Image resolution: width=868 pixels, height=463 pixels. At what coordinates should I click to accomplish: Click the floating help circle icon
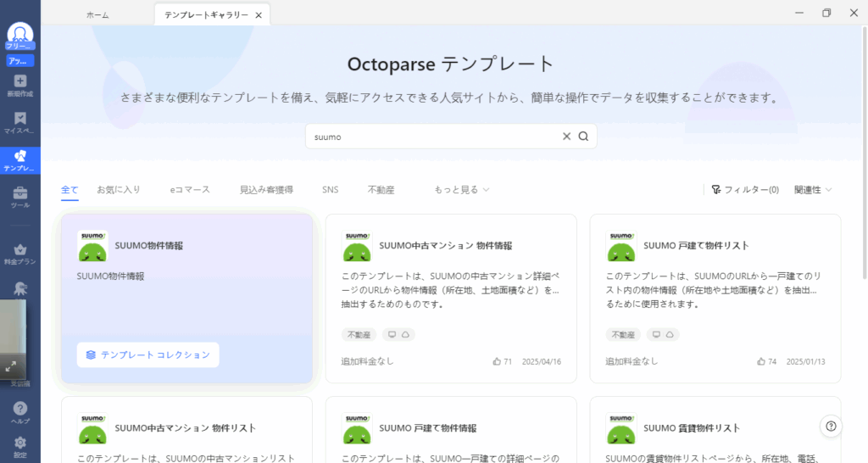pyautogui.click(x=831, y=426)
